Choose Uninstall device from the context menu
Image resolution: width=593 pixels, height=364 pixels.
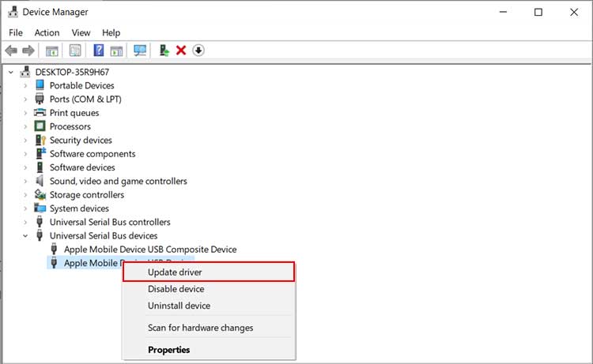pyautogui.click(x=209, y=306)
